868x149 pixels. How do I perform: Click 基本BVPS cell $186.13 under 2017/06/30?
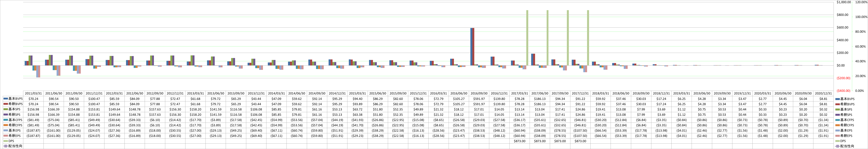click(x=540, y=99)
